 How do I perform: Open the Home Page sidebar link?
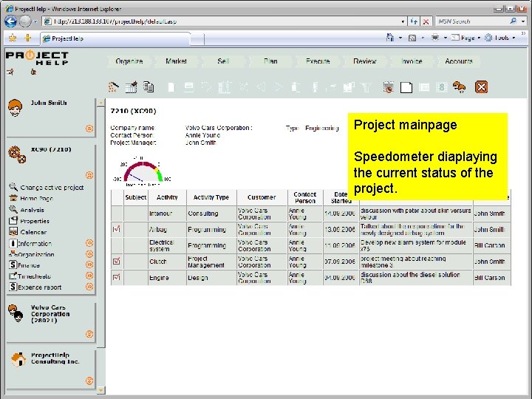[x=36, y=199]
